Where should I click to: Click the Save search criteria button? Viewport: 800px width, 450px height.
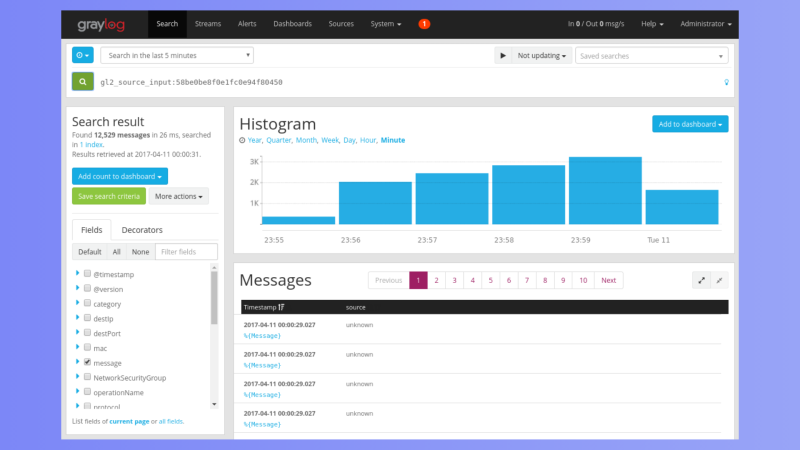tap(109, 196)
